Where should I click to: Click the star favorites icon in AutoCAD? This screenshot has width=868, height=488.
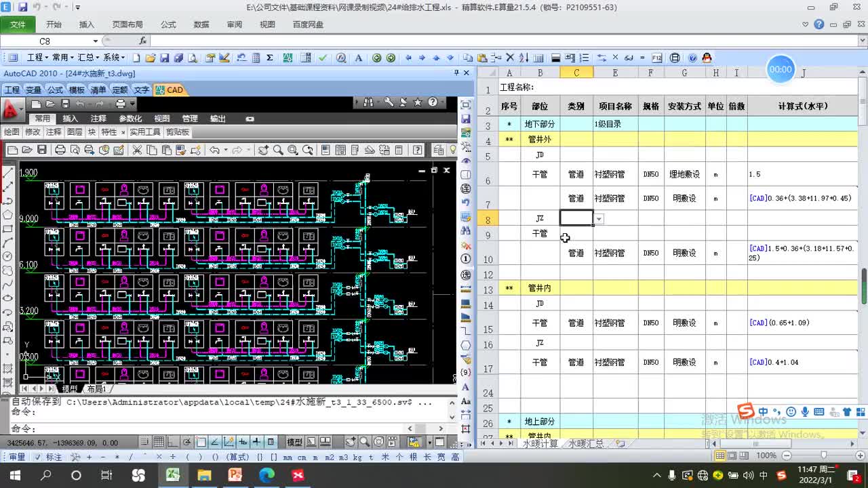pos(418,102)
